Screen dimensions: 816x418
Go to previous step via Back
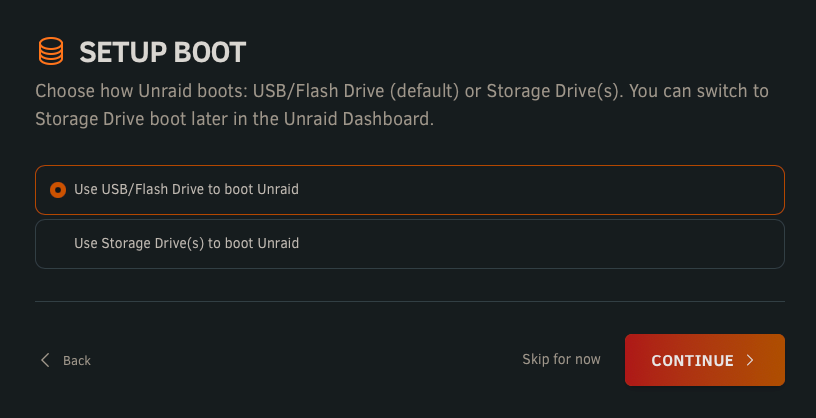(x=66, y=360)
